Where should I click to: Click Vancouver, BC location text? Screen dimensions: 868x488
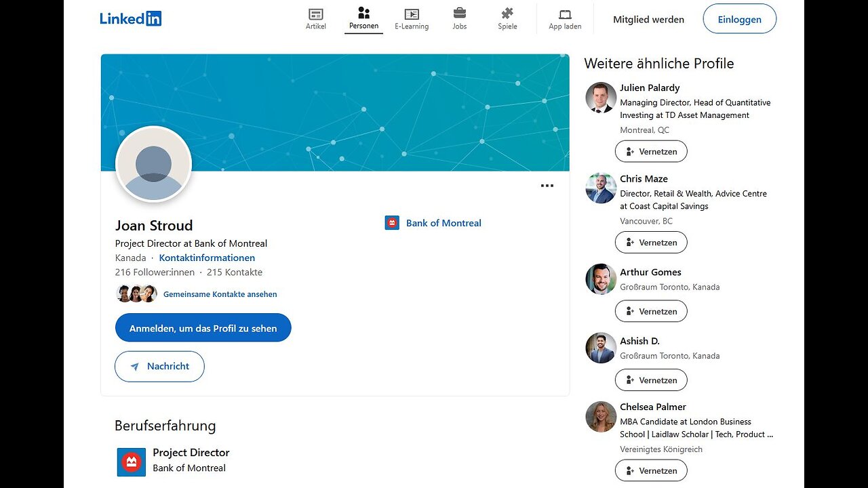click(646, 221)
